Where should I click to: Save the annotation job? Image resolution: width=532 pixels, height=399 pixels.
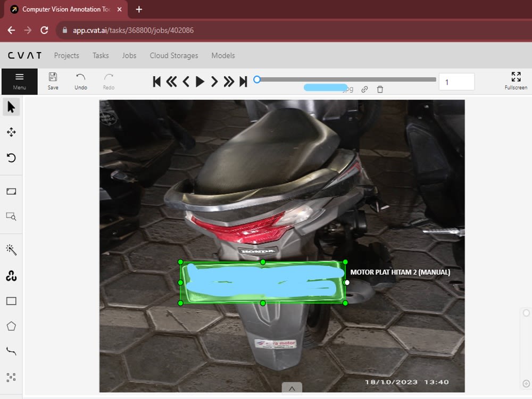point(53,81)
